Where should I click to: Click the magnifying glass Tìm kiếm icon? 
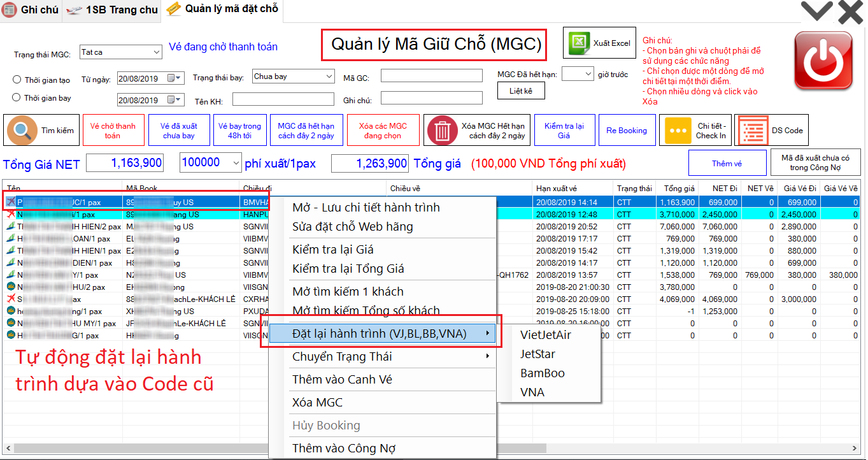point(22,131)
